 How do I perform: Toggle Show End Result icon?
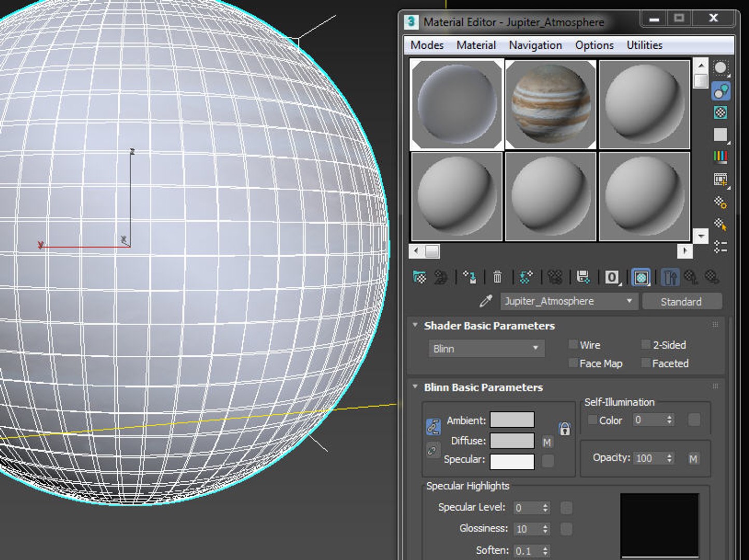click(x=670, y=277)
